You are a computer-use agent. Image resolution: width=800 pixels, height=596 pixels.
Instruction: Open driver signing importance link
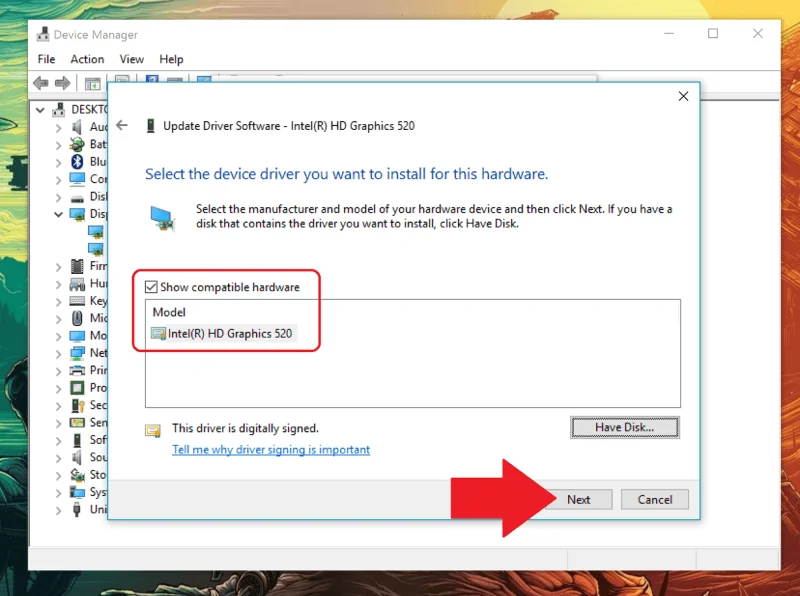tap(271, 450)
